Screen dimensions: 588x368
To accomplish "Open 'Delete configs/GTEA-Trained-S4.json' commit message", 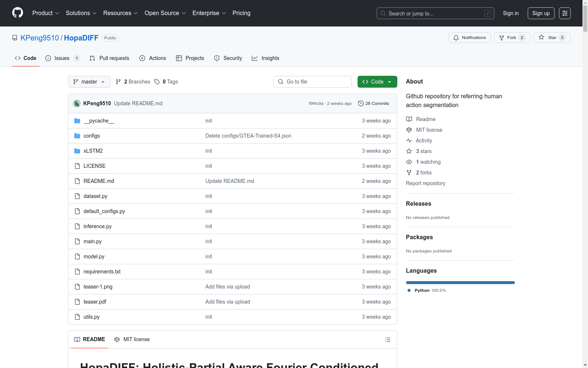I will pyautogui.click(x=248, y=136).
